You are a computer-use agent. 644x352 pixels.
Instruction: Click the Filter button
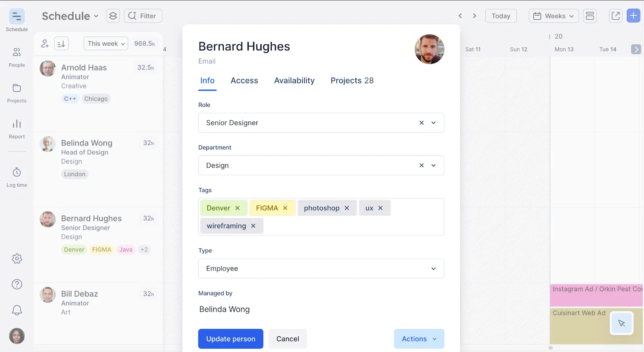point(143,16)
